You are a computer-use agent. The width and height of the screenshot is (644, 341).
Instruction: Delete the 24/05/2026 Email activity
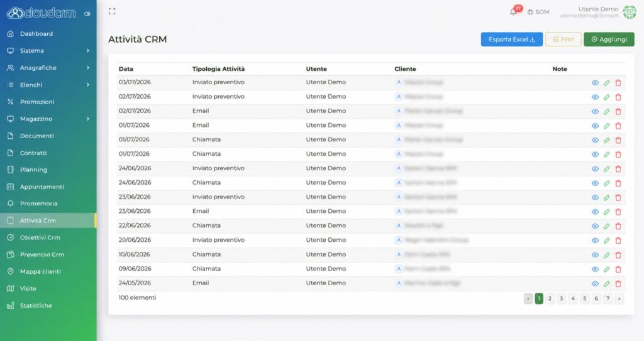pos(618,284)
